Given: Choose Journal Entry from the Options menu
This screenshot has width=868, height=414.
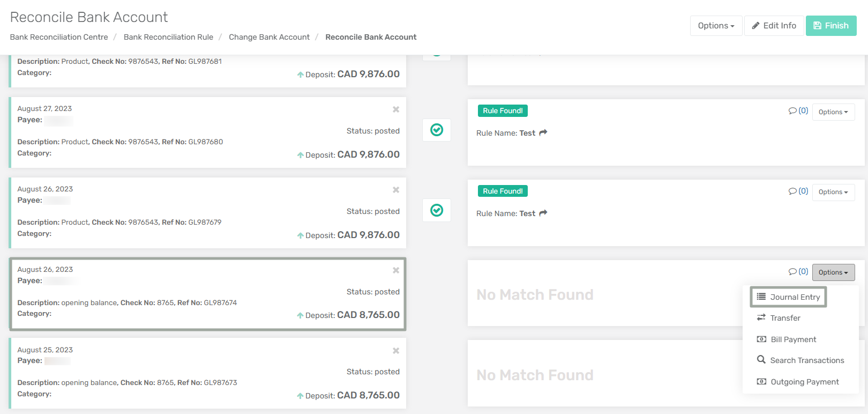Looking at the screenshot, I should pos(788,297).
